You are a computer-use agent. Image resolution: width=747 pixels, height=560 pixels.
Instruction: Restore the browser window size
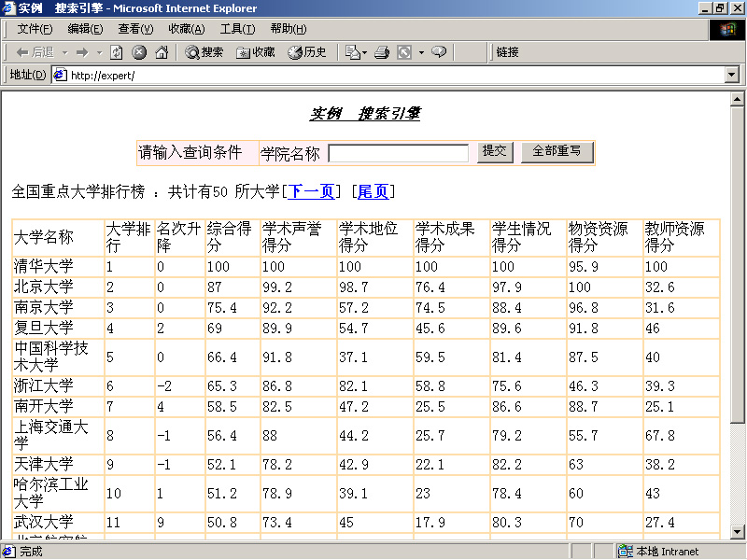720,8
